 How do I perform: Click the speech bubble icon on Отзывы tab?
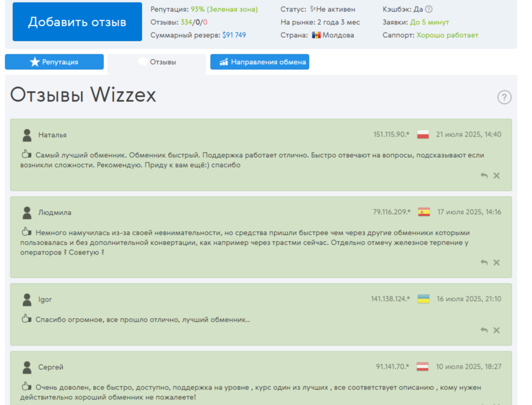coord(143,62)
